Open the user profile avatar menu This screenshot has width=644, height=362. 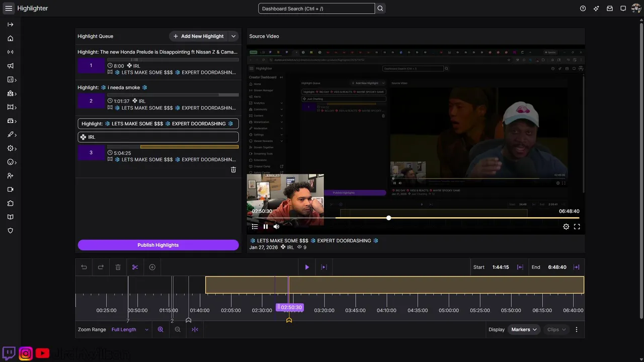tap(636, 8)
